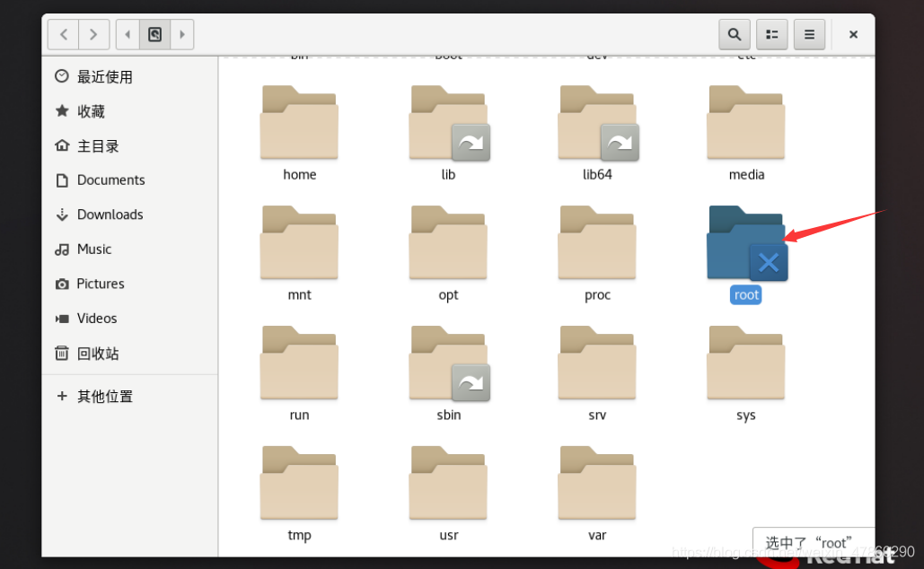Click the plus icon beside 其他位置
Screen dimensions: 924x569
[61, 396]
